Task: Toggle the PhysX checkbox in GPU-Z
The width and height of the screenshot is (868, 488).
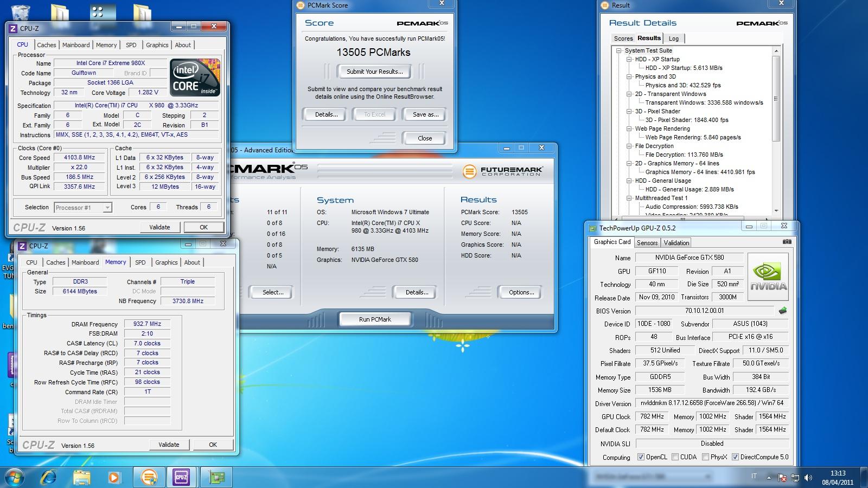Action: 705,457
